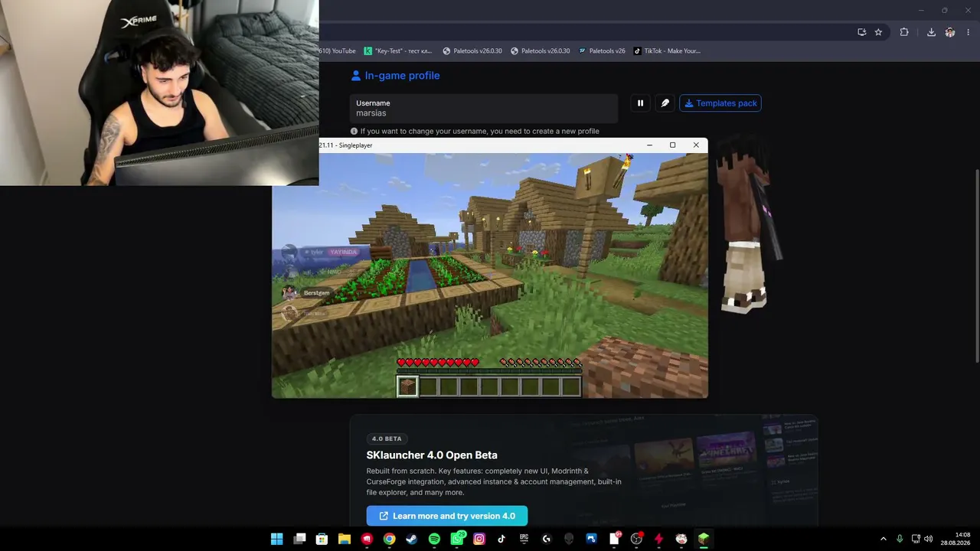Download the Templates pack
980x551 pixels.
point(720,103)
